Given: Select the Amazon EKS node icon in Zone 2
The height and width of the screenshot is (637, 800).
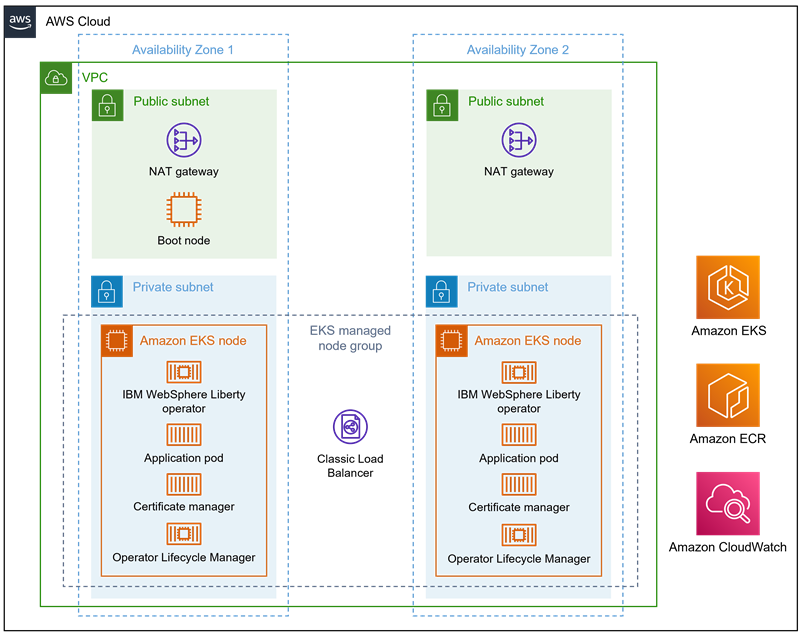Looking at the screenshot, I should (452, 341).
